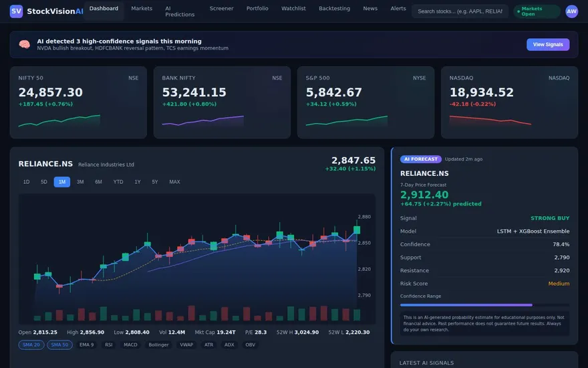Select the YTD chart range

coord(118,182)
